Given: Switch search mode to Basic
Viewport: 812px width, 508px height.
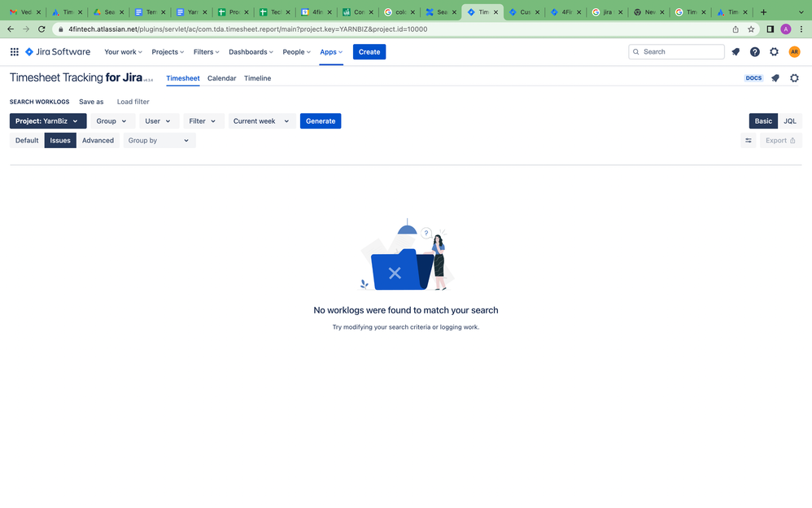Looking at the screenshot, I should point(763,121).
